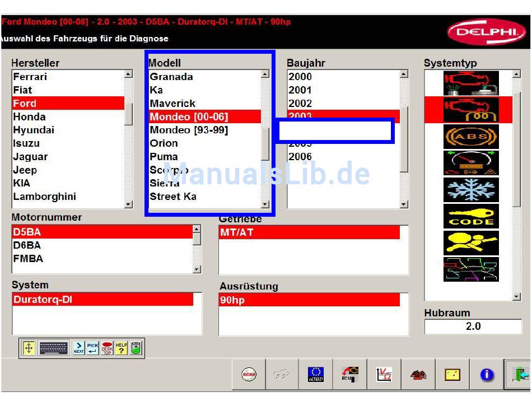Select Granada model
The height and width of the screenshot is (406, 532).
(205, 77)
